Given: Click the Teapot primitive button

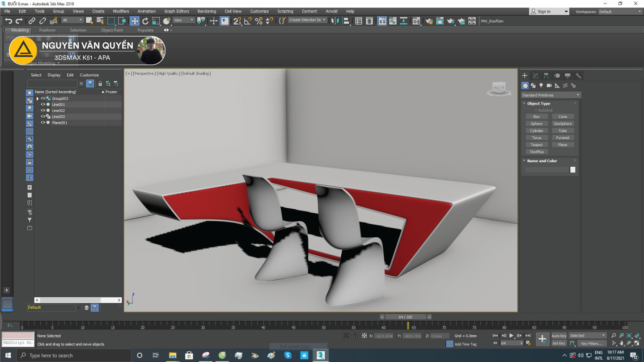Looking at the screenshot, I should [x=537, y=145].
